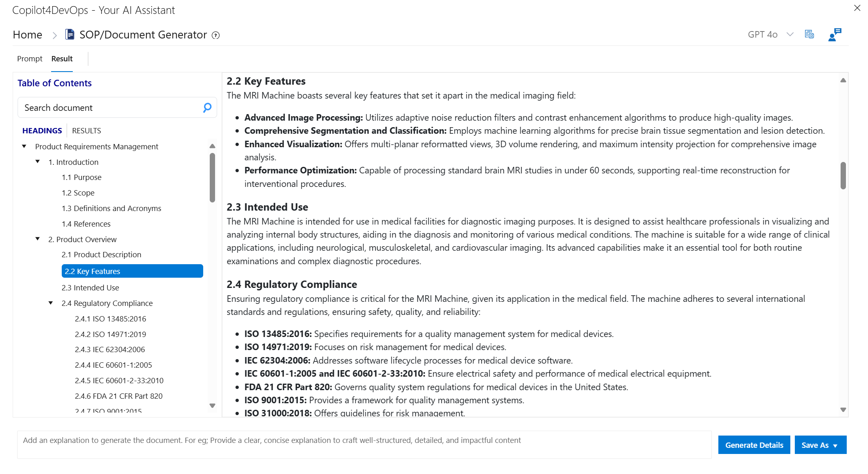868x474 pixels.
Task: Click the Generate Details button
Action: tap(754, 445)
